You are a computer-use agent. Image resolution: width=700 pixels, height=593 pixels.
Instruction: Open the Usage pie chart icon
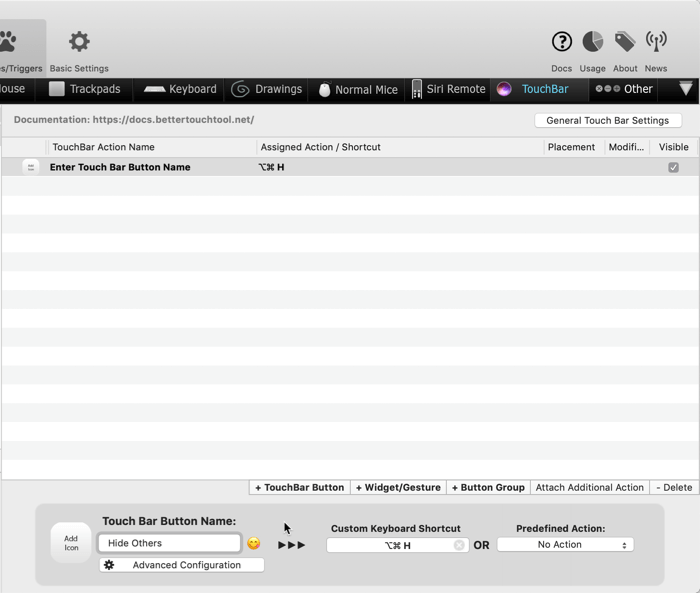[x=593, y=42]
